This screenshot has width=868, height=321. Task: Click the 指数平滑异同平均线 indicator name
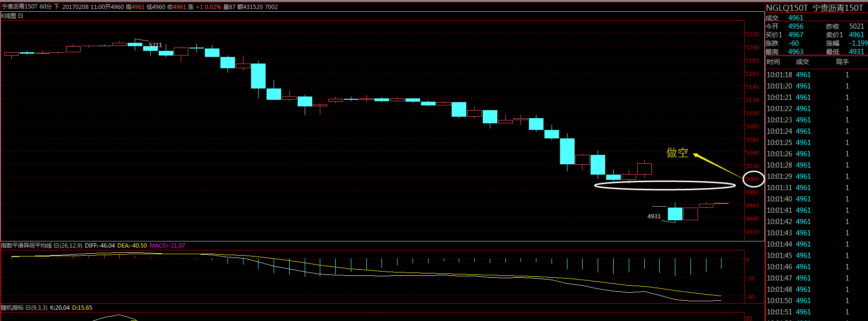(x=26, y=246)
